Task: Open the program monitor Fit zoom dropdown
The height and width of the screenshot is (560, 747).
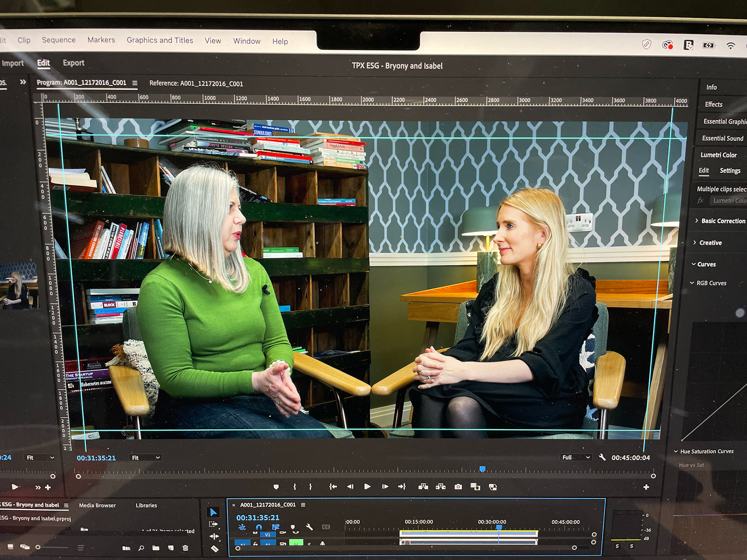Action: pyautogui.click(x=146, y=458)
